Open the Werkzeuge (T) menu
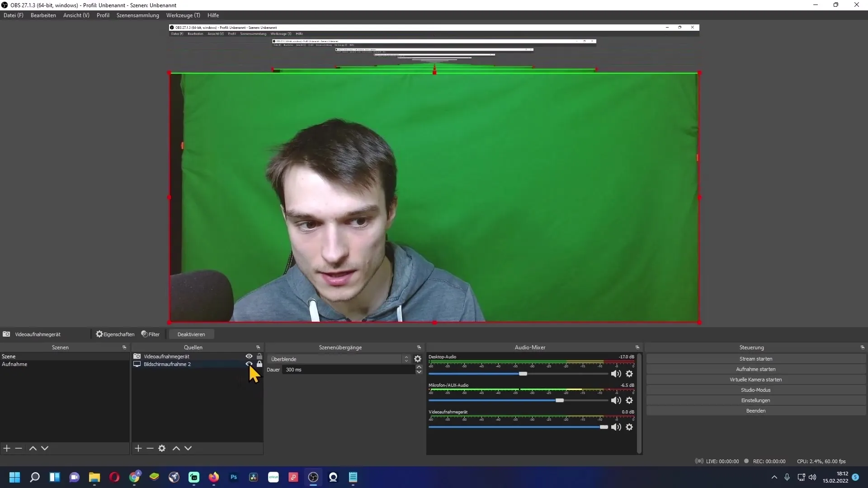 [x=183, y=15]
